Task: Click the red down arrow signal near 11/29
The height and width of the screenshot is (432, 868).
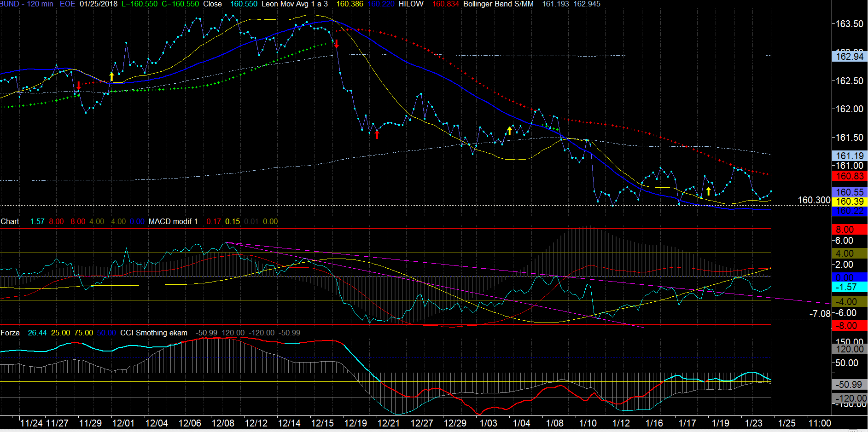Action: tap(79, 86)
